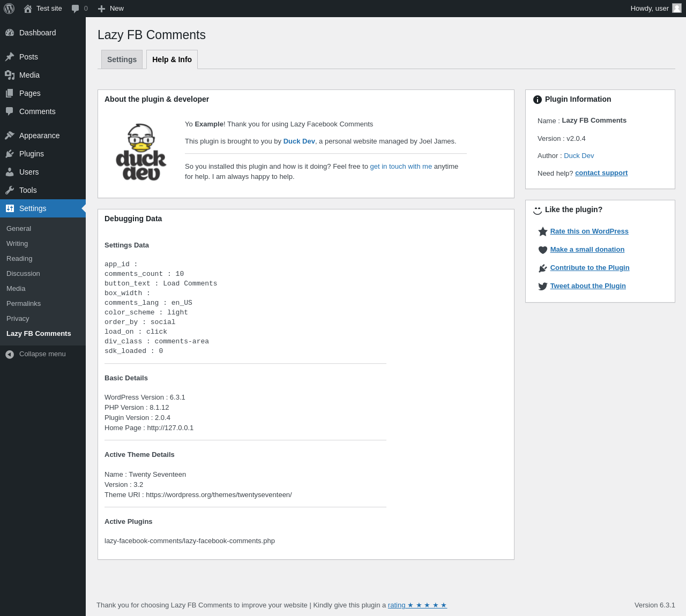Click the Settings sliders icon

pos(10,208)
